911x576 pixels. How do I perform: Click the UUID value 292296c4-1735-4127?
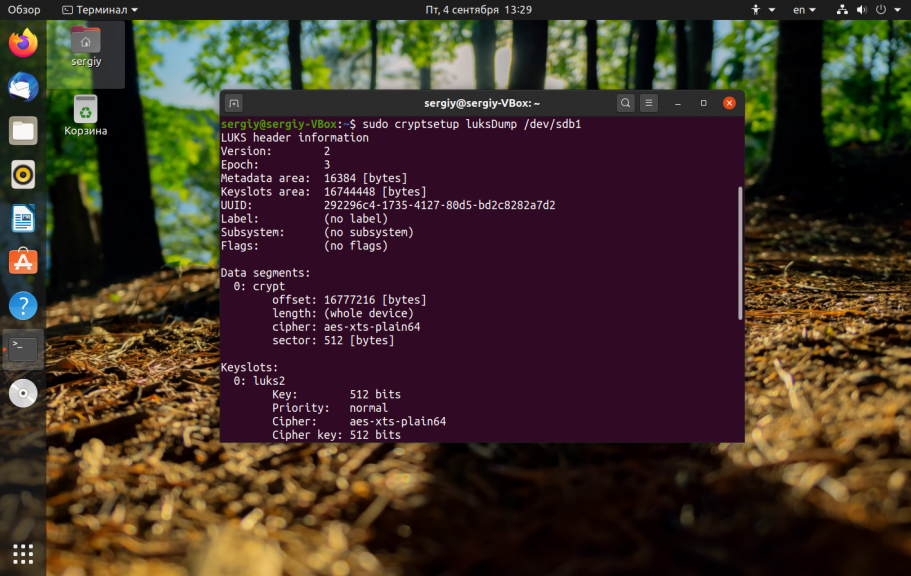coord(439,205)
